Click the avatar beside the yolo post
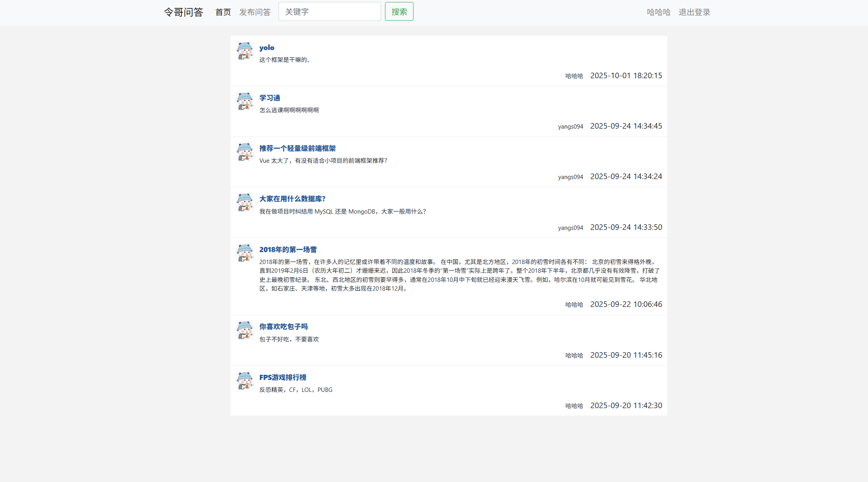Viewport: 868px width, 482px height. click(x=244, y=51)
